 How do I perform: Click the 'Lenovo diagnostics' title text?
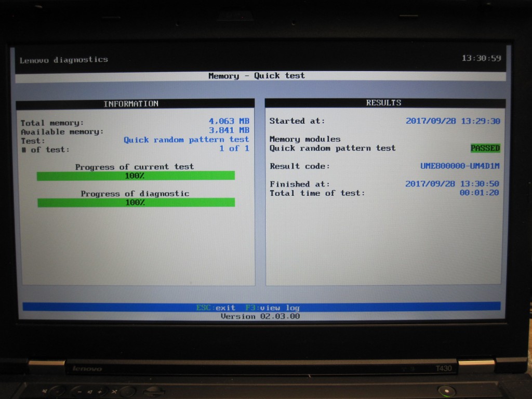click(63, 60)
